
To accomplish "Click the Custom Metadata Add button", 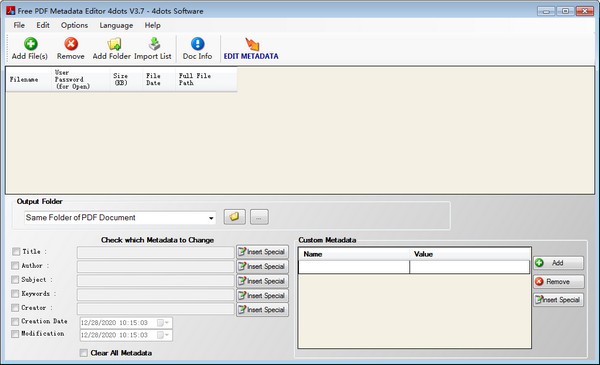I will (x=558, y=263).
